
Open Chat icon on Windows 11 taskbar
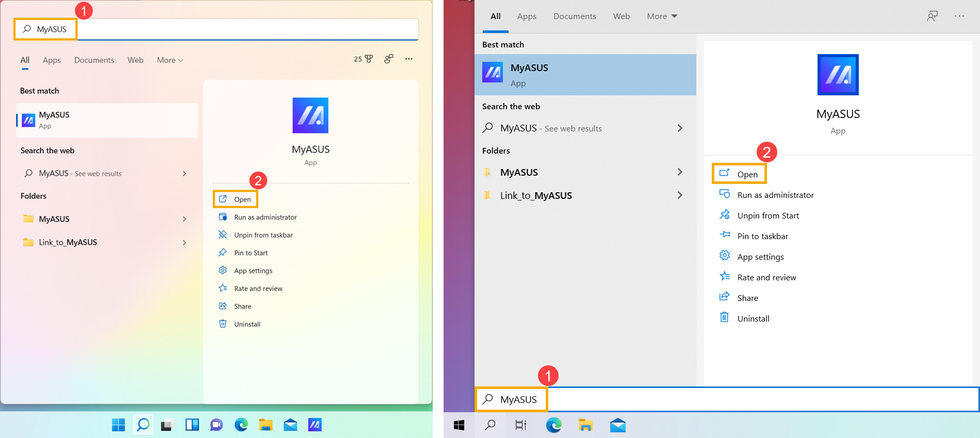click(216, 425)
